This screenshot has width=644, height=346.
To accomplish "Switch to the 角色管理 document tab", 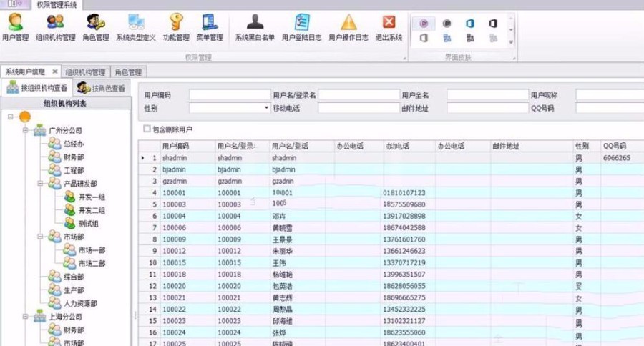I will click(128, 72).
